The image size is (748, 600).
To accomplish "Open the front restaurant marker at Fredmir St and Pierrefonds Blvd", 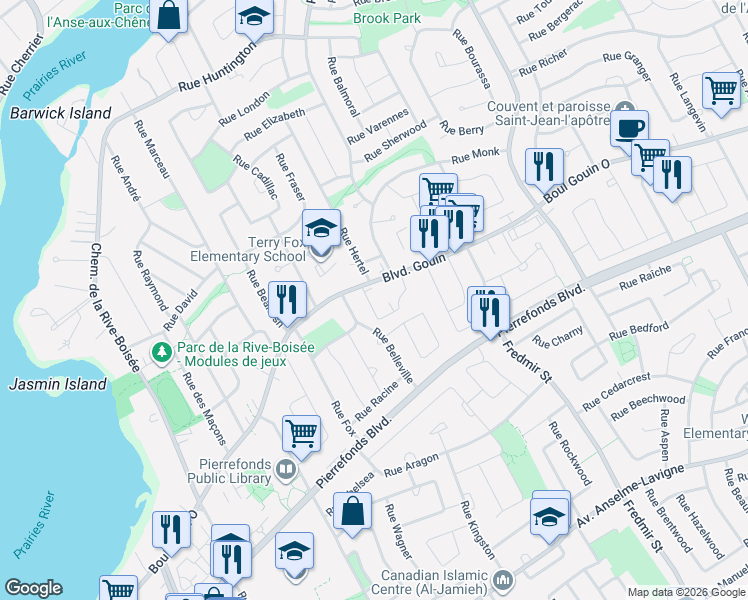I will coord(490,315).
